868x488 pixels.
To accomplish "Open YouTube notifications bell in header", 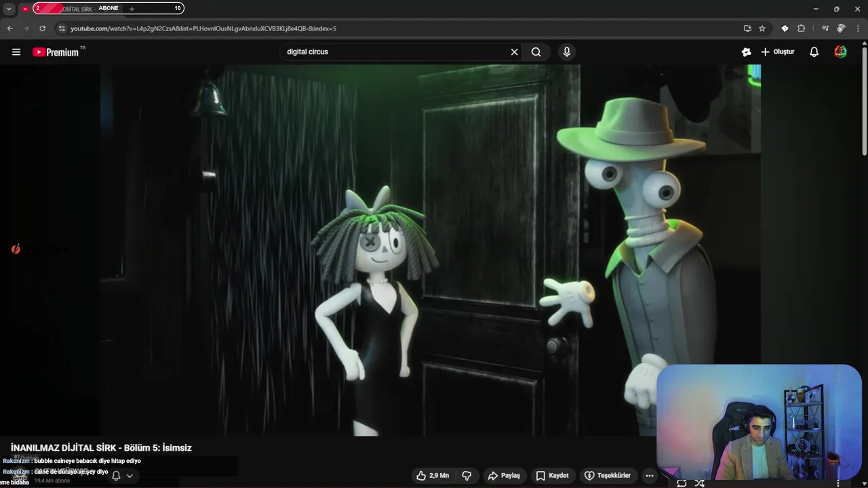I will (814, 52).
